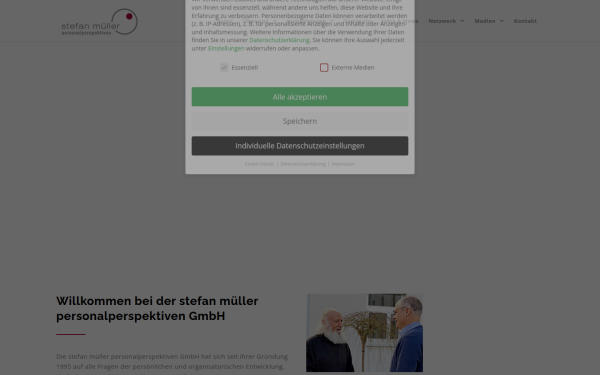Tick the Externe Medien checkbox

click(324, 68)
